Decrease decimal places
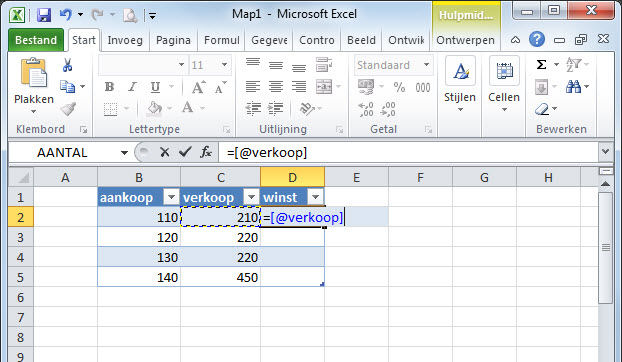The height and width of the screenshot is (362, 622). point(388,109)
